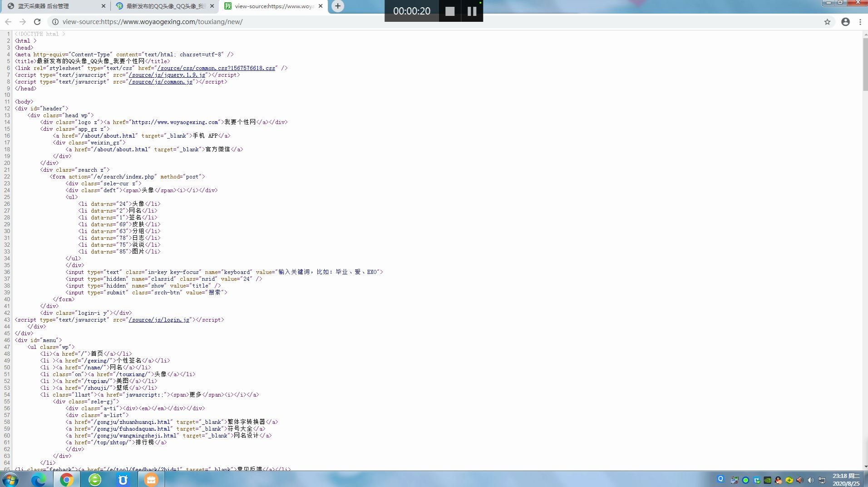
Task: Click the 网名设计 text on line 60
Action: (247, 436)
